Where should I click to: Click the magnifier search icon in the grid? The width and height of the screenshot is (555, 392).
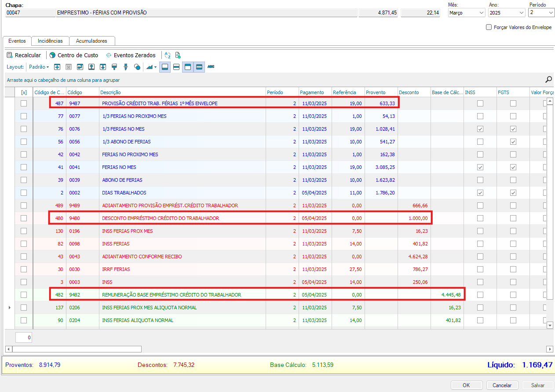coord(548,80)
